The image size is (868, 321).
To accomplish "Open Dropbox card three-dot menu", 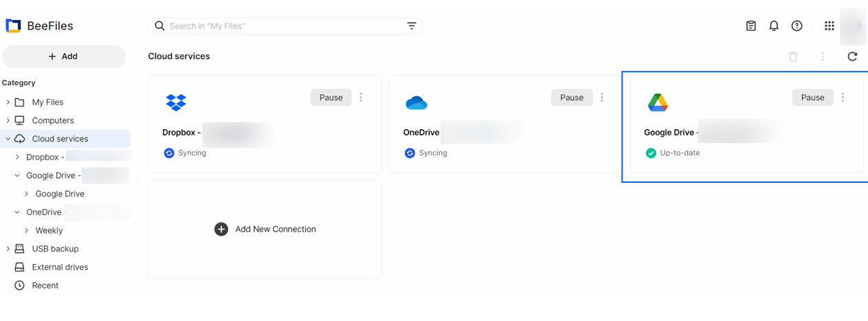I will click(361, 98).
